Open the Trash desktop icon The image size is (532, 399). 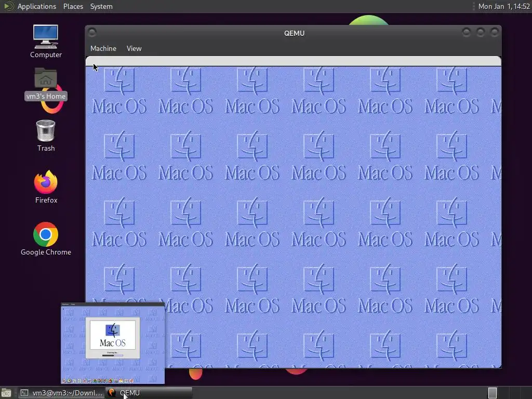46,136
